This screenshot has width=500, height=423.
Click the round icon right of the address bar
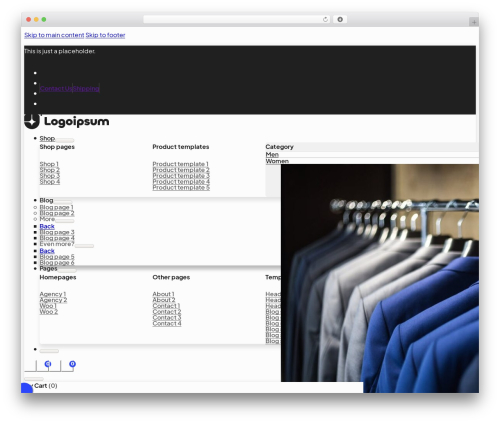tap(340, 20)
